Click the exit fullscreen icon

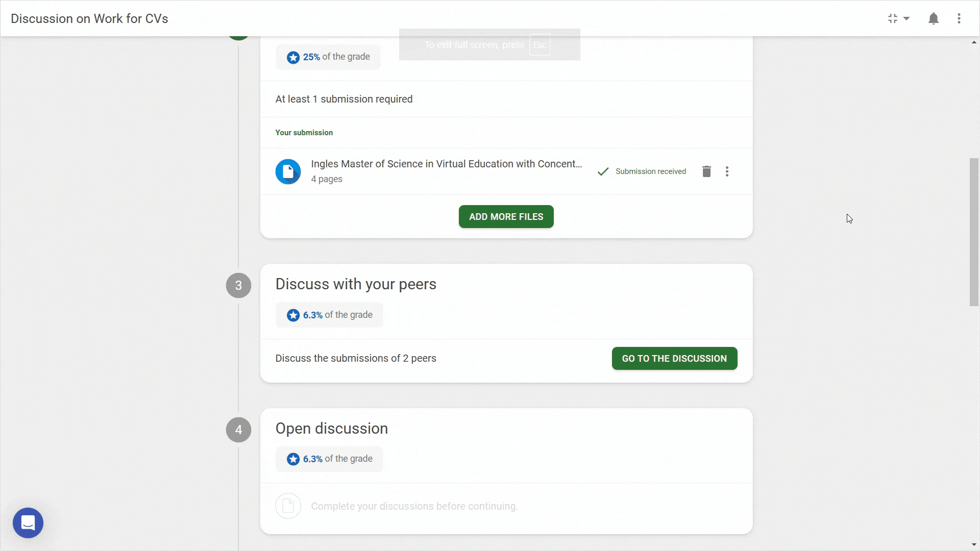[x=893, y=19]
